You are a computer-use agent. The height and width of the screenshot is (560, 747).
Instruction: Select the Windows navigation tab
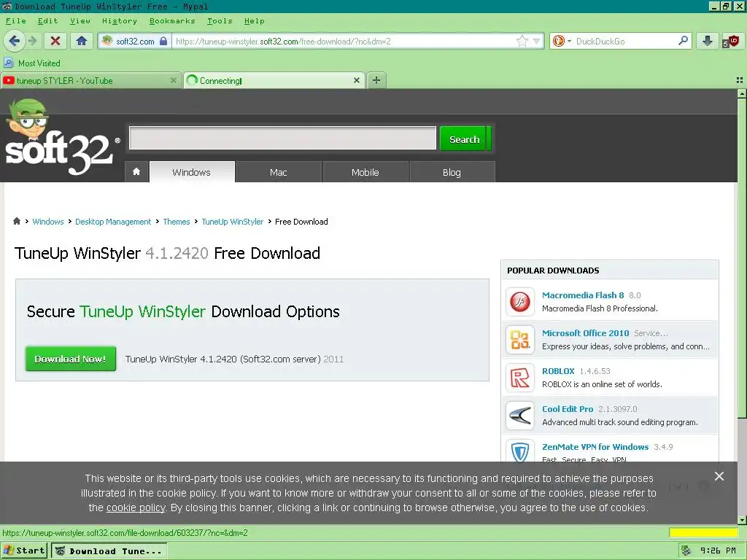[192, 172]
